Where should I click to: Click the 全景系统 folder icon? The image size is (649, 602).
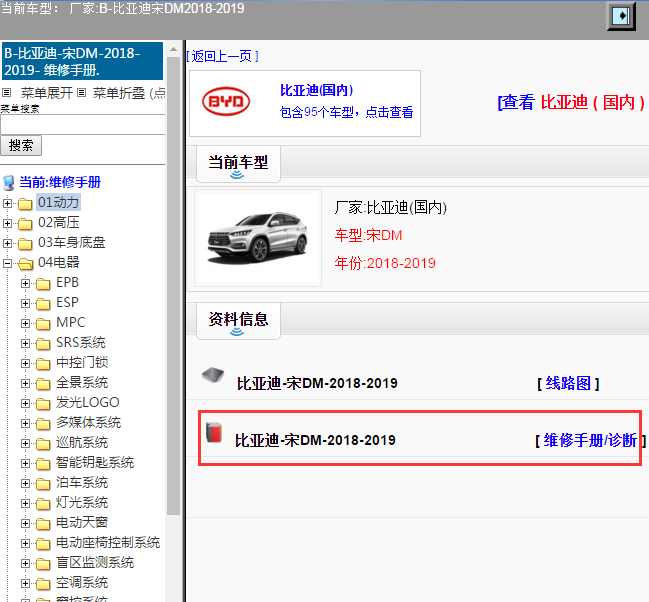coord(43,383)
